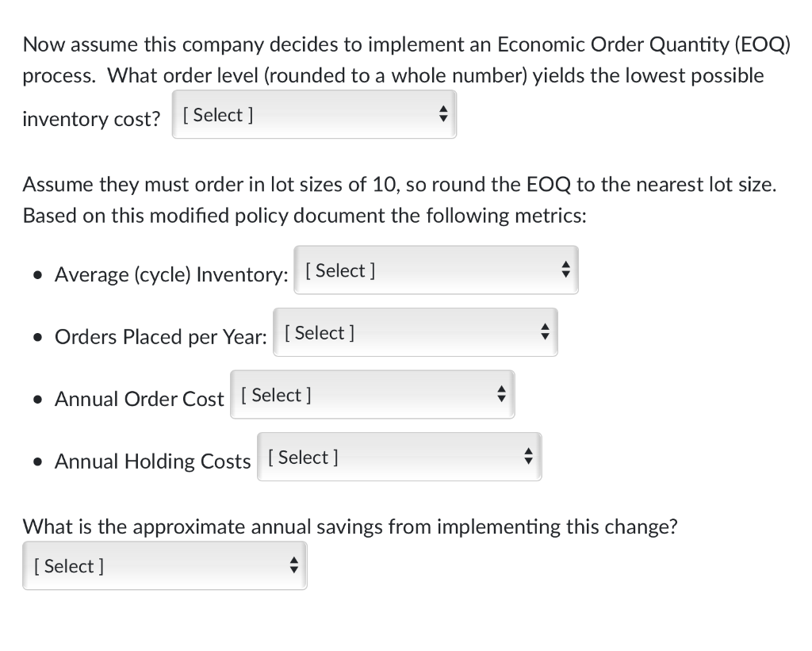812x651 pixels.
Task: Click the arrows icon beside Average (cycle) Inventory
Action: pyautogui.click(x=565, y=271)
